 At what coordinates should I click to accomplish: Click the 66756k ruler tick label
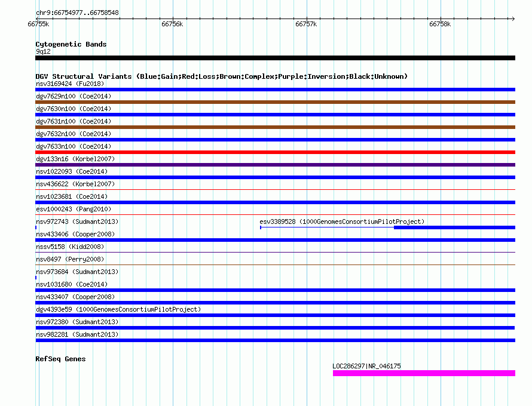click(x=172, y=24)
